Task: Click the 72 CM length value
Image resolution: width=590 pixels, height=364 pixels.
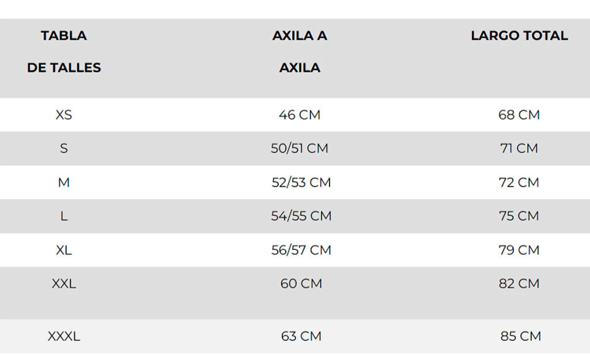Action: pyautogui.click(x=519, y=183)
